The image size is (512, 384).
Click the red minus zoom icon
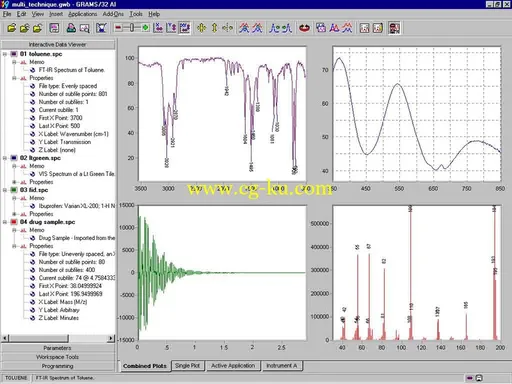pyautogui.click(x=118, y=28)
